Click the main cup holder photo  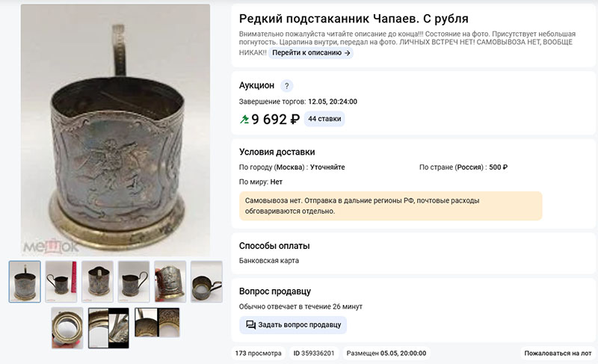116,130
